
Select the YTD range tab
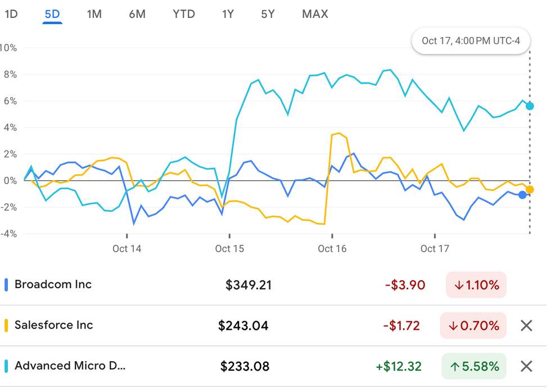click(184, 14)
